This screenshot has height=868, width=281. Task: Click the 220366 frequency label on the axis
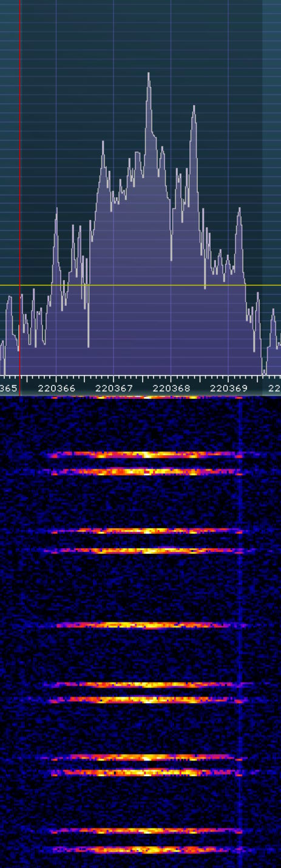[x=56, y=388]
